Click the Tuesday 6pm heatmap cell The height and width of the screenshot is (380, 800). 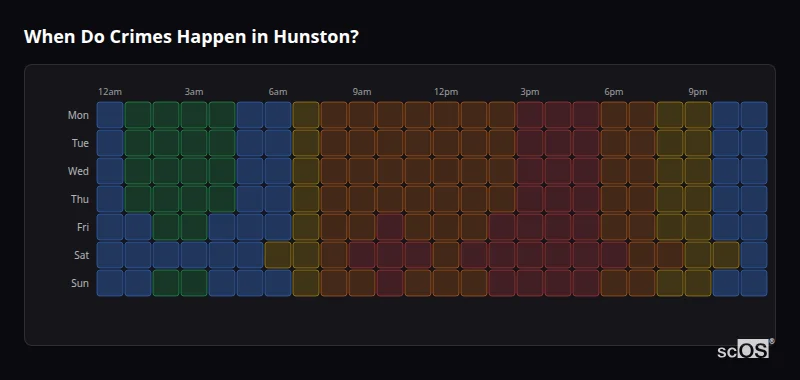click(614, 143)
